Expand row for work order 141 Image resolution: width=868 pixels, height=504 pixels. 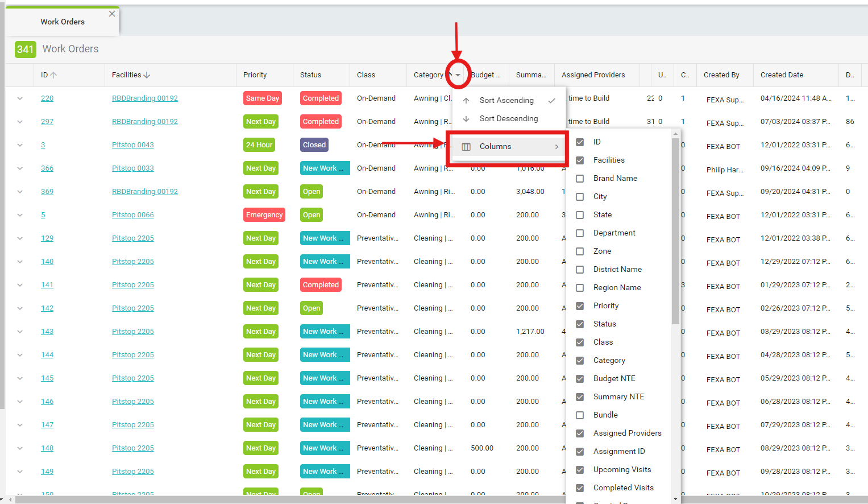coord(20,285)
